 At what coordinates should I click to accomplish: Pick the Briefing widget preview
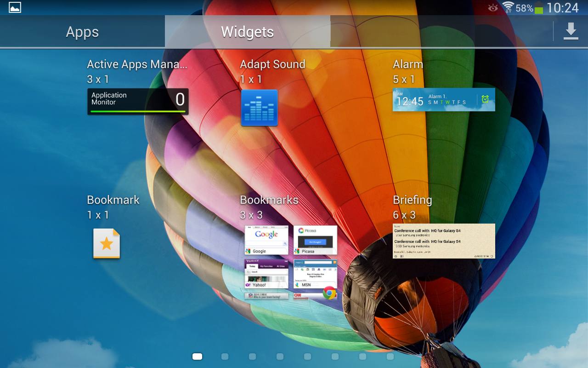[x=443, y=241]
